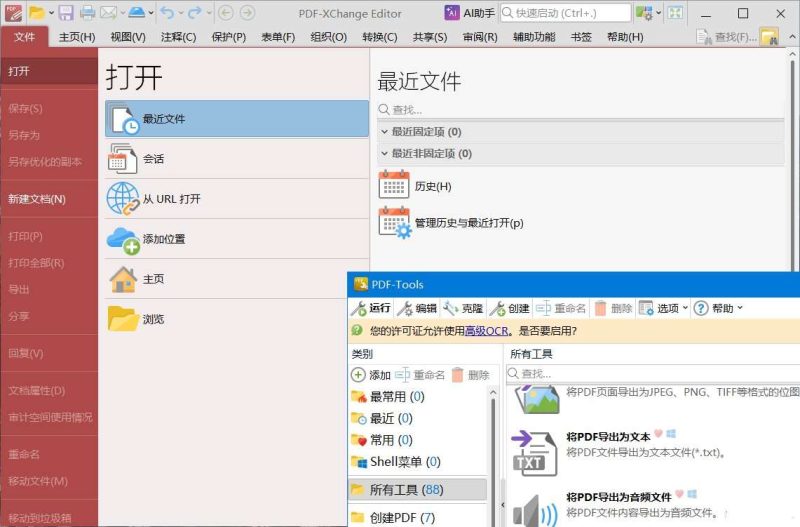Toggle Windows shell icon on 将PDF导出为音频文件
800x527 pixels.
coord(692,494)
